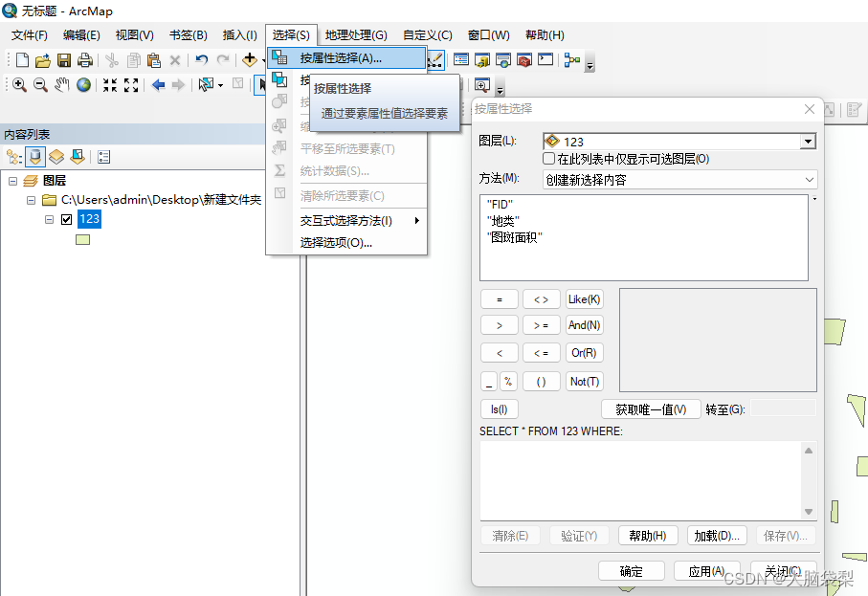
Task: Click the 帮助(H) button in the dialog
Action: [648, 536]
